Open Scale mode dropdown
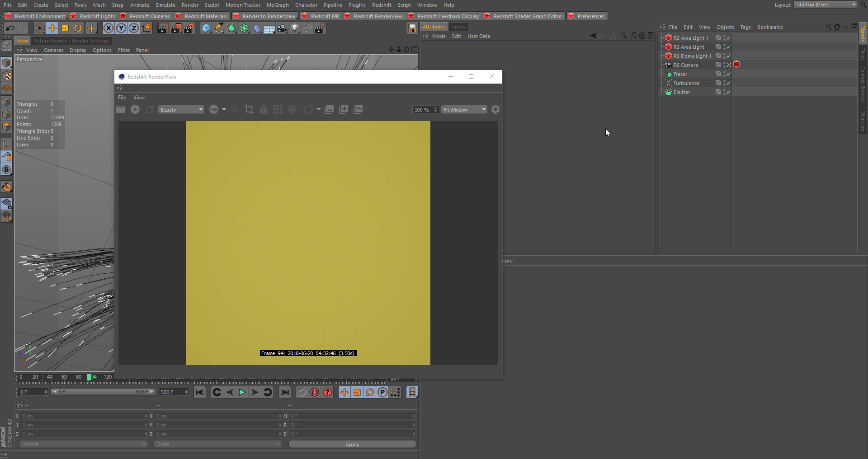868x459 pixels. click(217, 444)
